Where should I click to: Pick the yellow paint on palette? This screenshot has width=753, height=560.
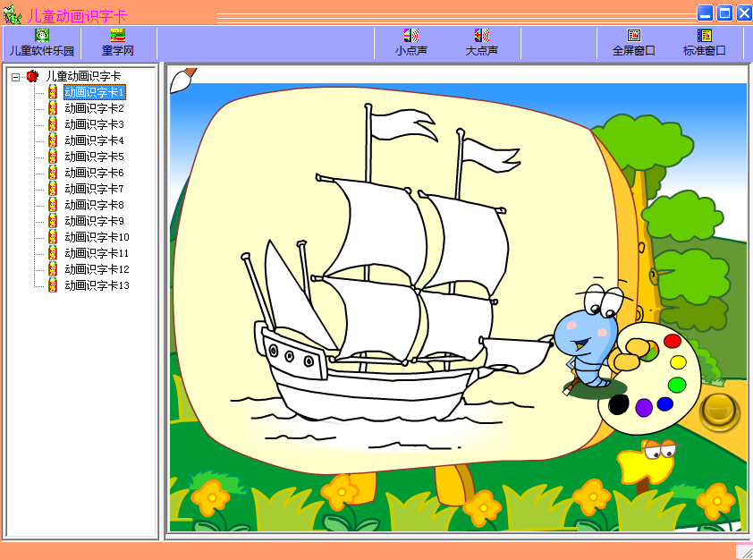(x=678, y=362)
